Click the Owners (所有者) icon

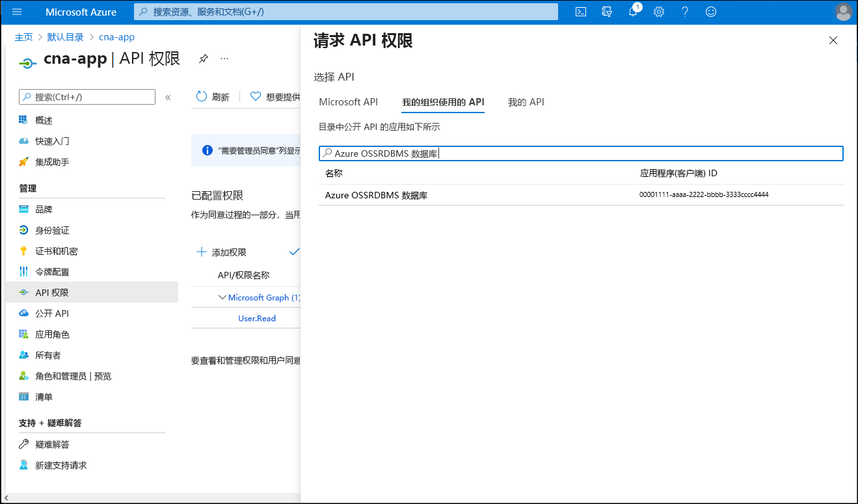tap(23, 355)
